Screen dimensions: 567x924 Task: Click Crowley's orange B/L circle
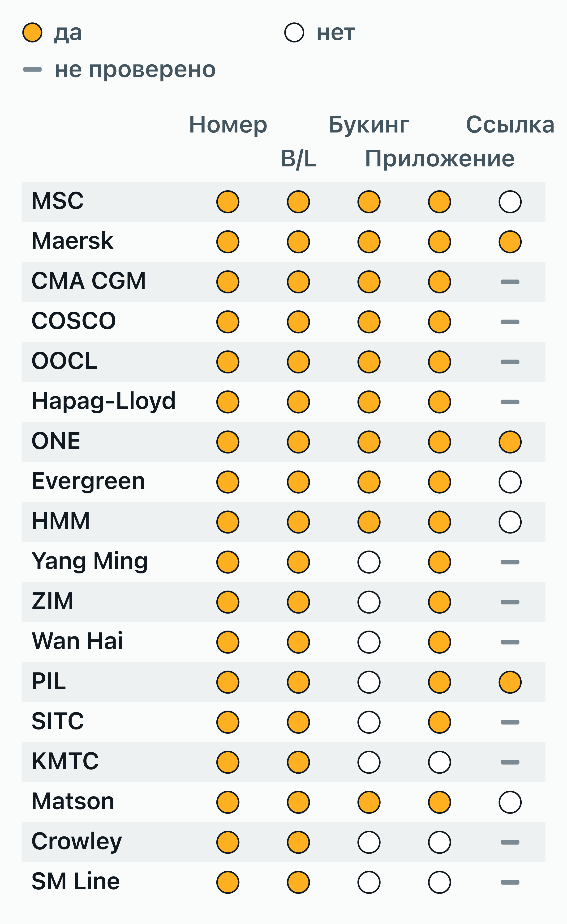point(298,843)
